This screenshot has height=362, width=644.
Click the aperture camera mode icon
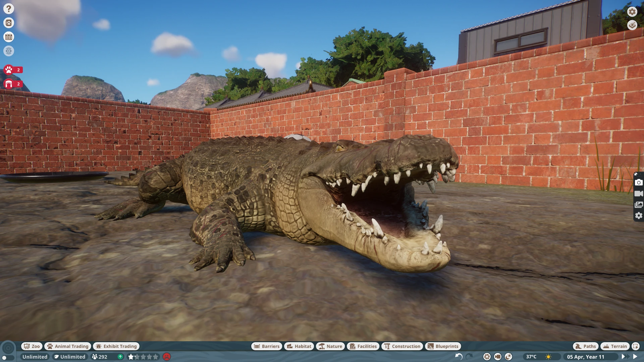click(x=487, y=357)
